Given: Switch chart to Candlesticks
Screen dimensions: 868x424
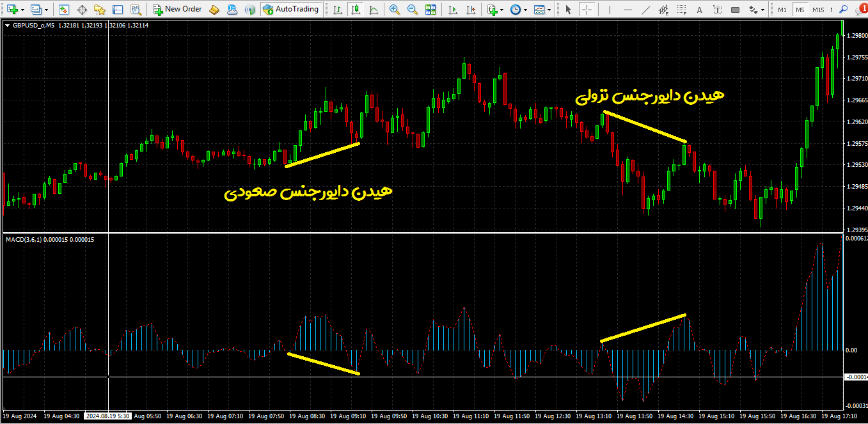Looking at the screenshot, I should (x=354, y=10).
